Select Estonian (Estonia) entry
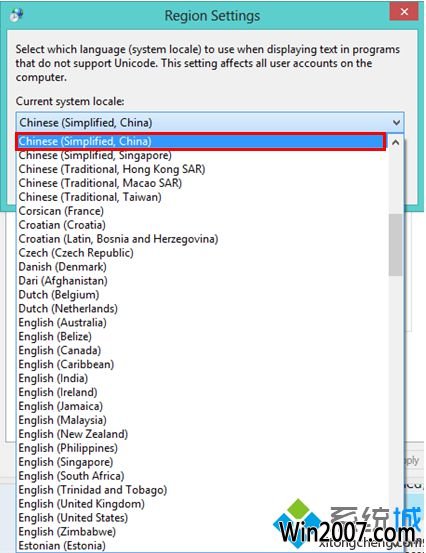The image size is (426, 553). [x=201, y=545]
